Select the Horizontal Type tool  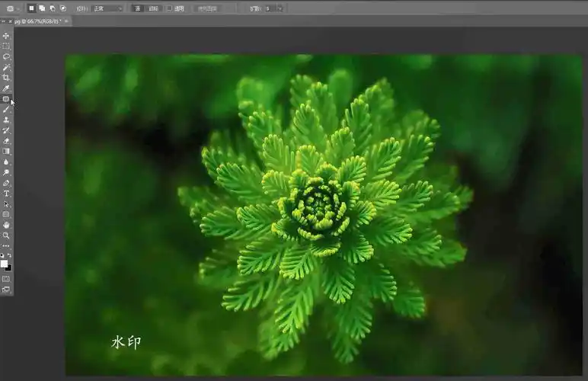click(x=6, y=194)
